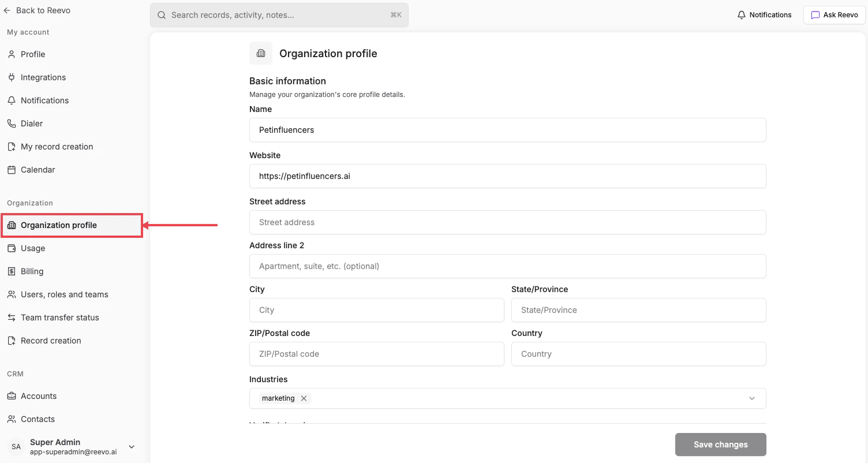The width and height of the screenshot is (868, 463).
Task: Click the Record creation file icon under Organization
Action: [12, 341]
